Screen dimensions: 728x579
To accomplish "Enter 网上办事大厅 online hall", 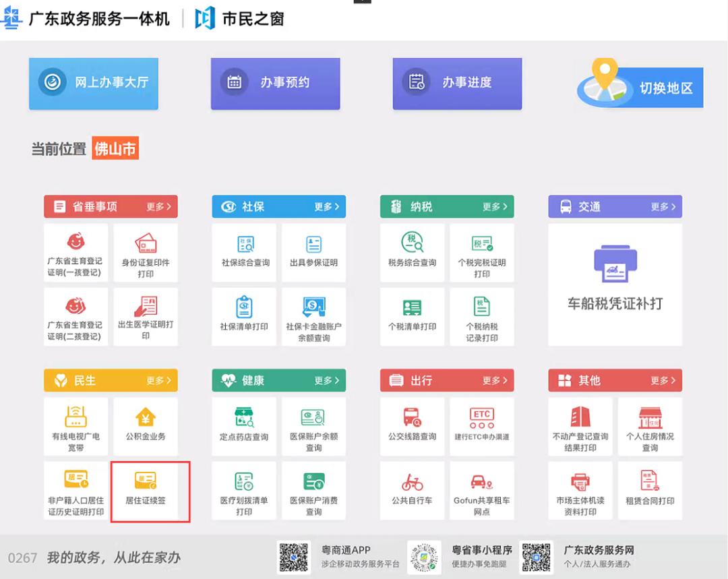I will 93,84.
